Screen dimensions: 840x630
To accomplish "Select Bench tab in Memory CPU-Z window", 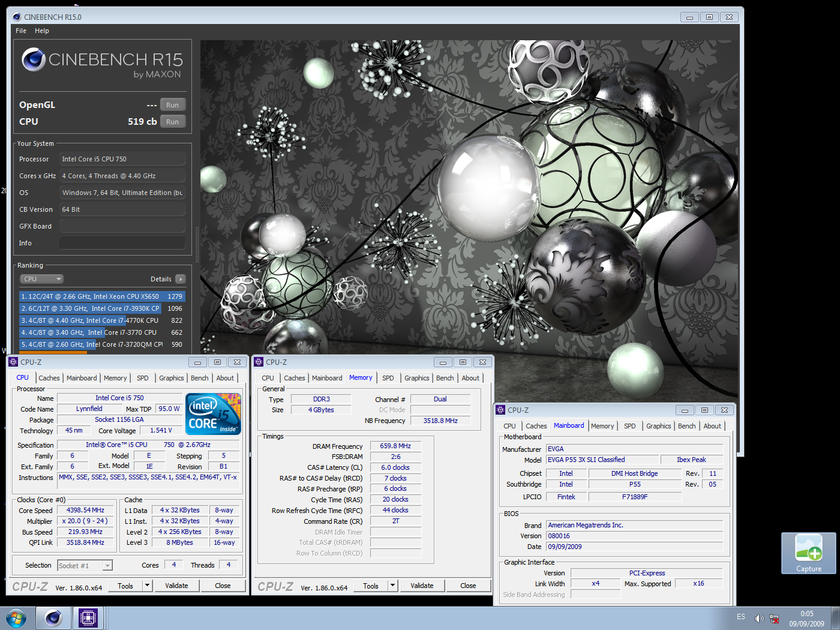I will (445, 378).
